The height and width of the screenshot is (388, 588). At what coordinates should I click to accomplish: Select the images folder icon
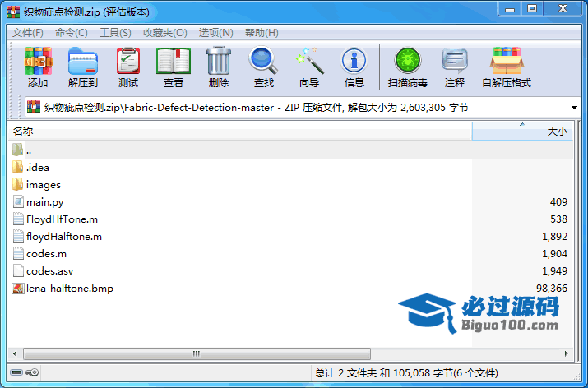pyautogui.click(x=17, y=184)
